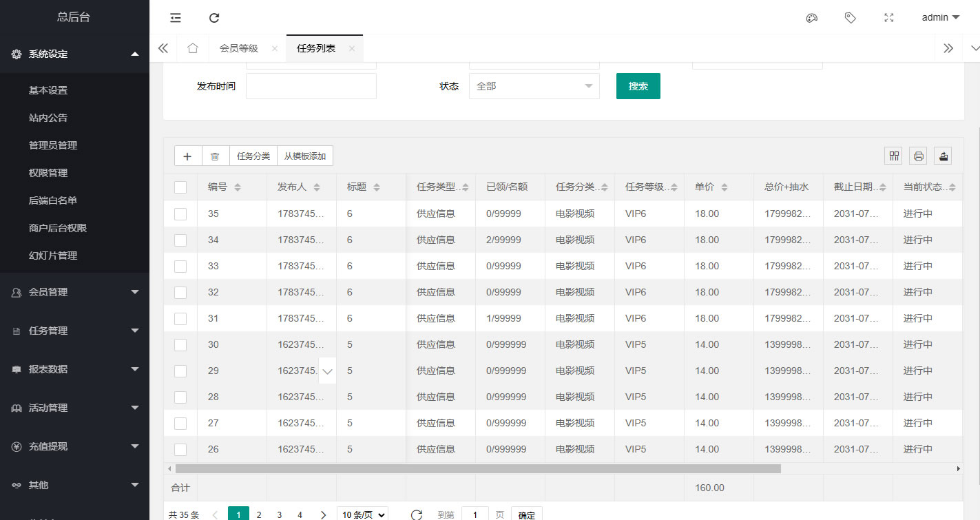Image resolution: width=980 pixels, height=520 pixels.
Task: Check the box for row 33
Action: [180, 267]
